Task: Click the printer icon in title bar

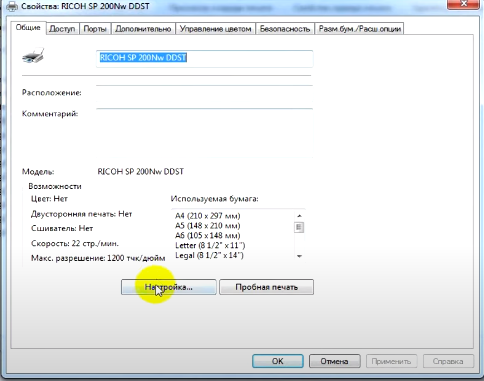Action: pyautogui.click(x=12, y=6)
